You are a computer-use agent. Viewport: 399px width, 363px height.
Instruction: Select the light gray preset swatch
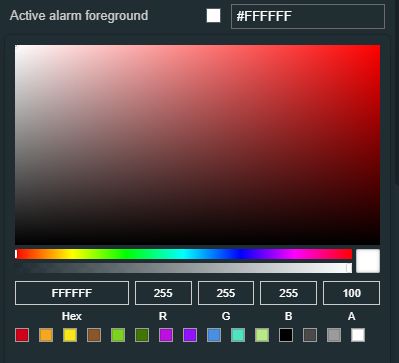pyautogui.click(x=334, y=335)
